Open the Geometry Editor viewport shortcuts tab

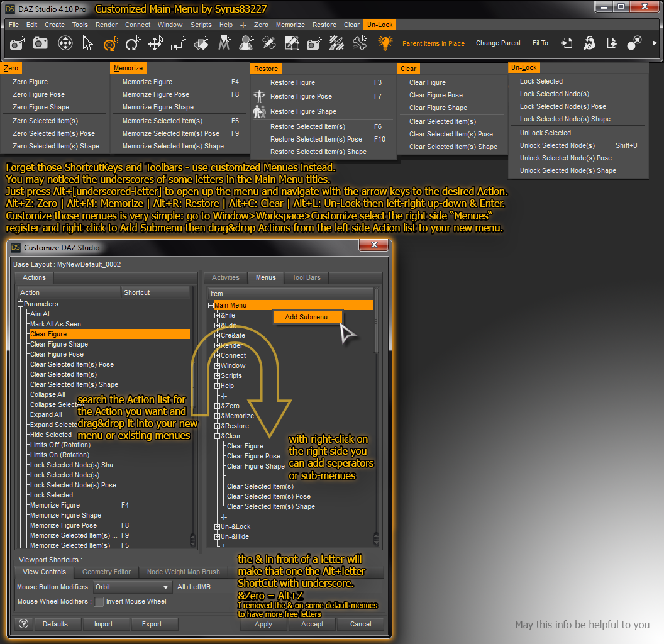click(106, 572)
